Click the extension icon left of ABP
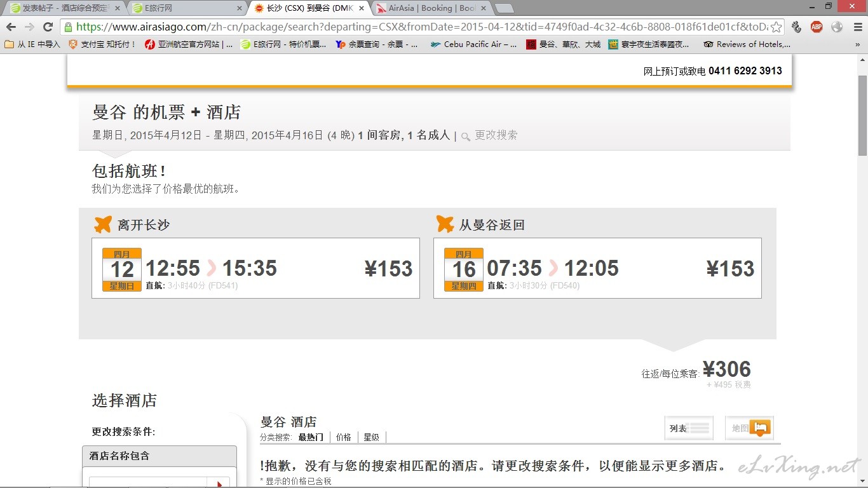This screenshot has height=488, width=868. (x=796, y=27)
